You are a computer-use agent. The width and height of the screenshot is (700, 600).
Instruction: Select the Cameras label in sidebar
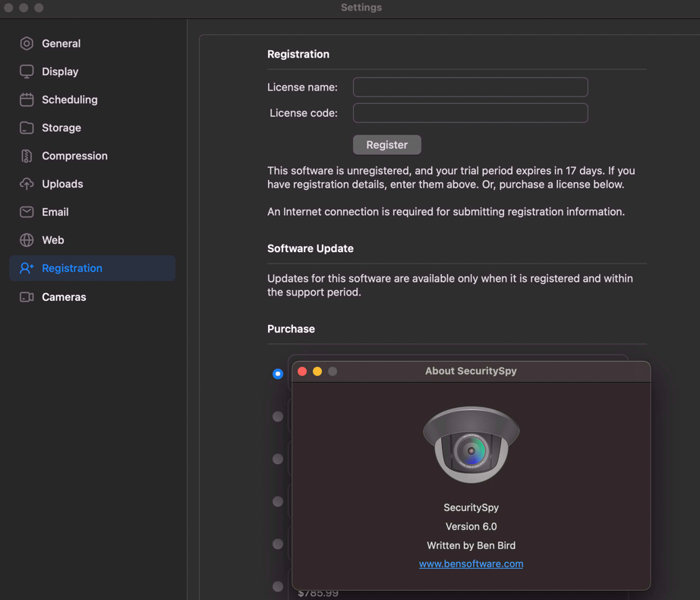coord(64,297)
